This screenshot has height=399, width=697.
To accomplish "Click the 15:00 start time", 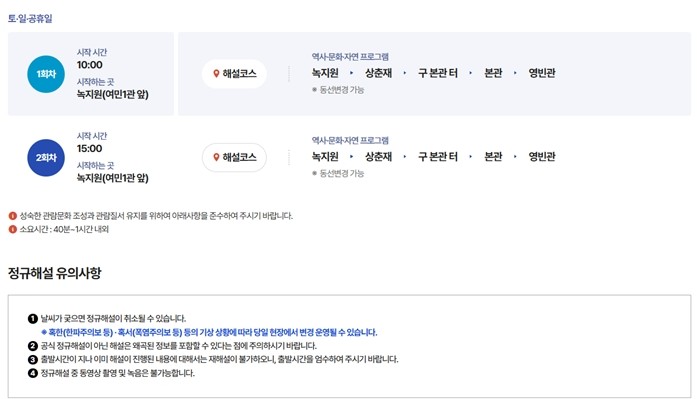I will (x=89, y=148).
